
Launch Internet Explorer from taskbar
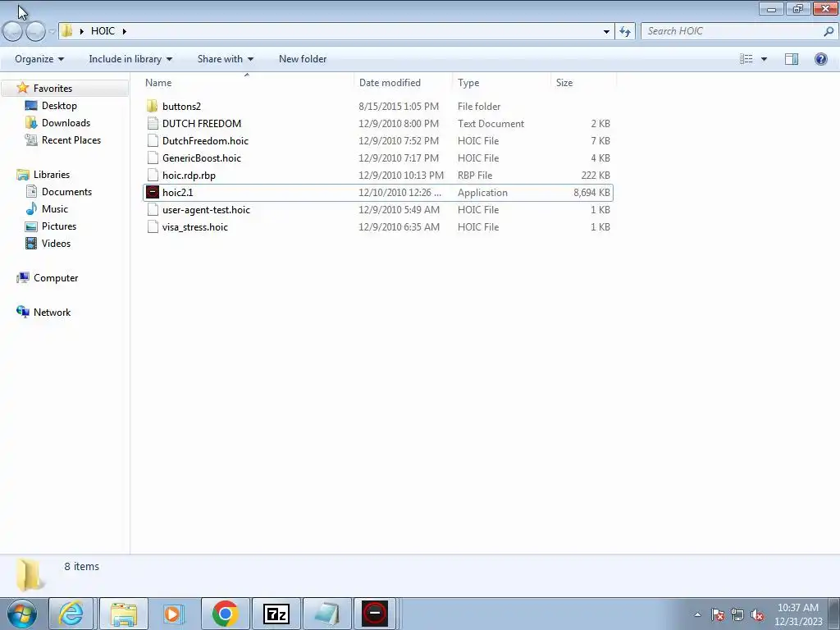(71, 614)
